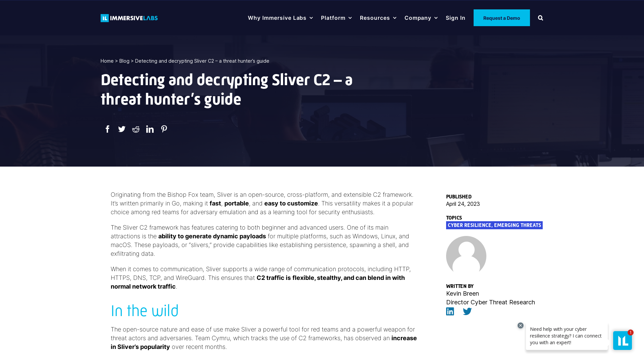Close the chat assistant widget

(521, 326)
